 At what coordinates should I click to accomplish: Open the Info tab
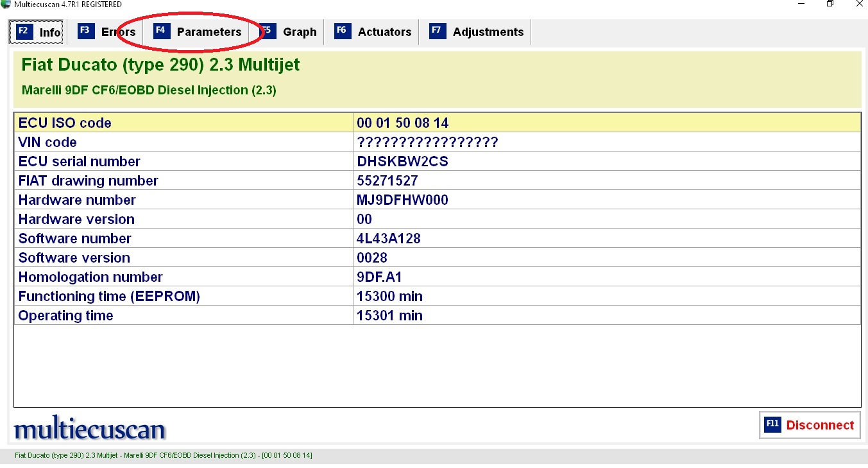[x=37, y=32]
